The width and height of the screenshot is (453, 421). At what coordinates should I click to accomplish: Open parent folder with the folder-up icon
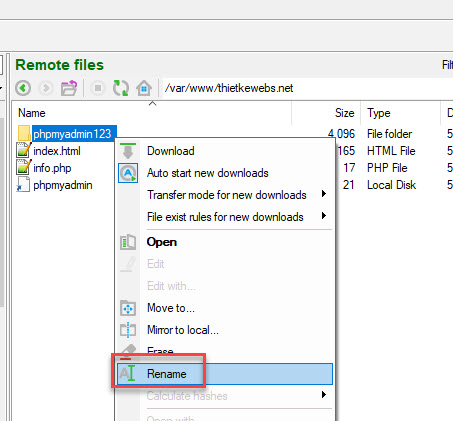[69, 88]
